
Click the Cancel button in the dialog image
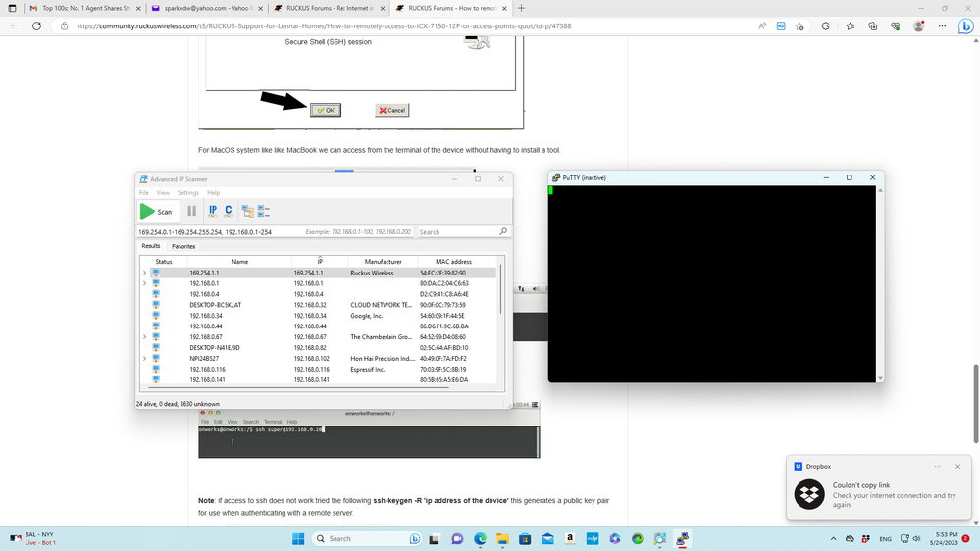click(x=391, y=110)
